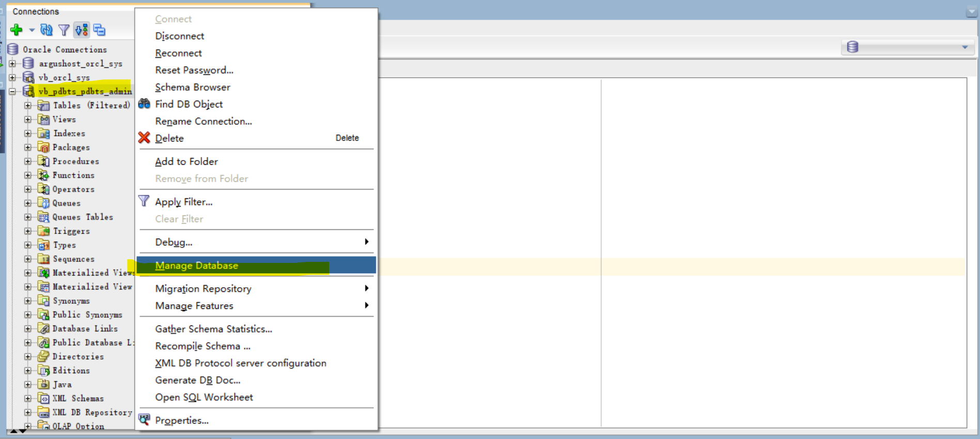This screenshot has height=439, width=980.
Task: Click the argushost_orcl_sys database icon
Action: point(28,64)
